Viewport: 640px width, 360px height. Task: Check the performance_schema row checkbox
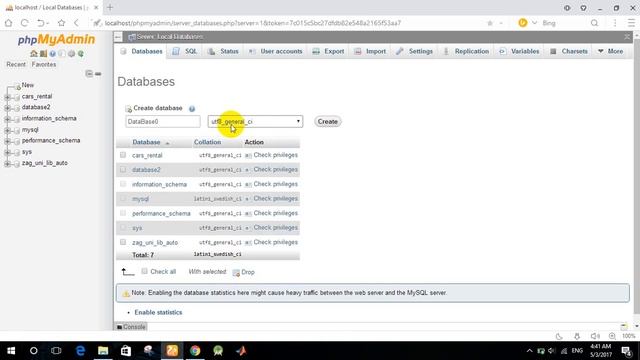tap(123, 213)
